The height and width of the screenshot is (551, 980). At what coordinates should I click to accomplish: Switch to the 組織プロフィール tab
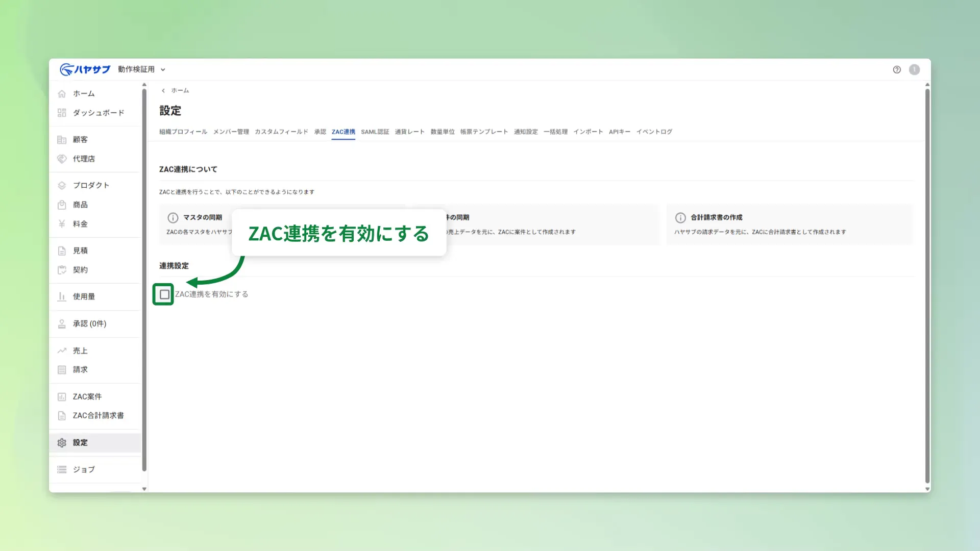pos(183,132)
